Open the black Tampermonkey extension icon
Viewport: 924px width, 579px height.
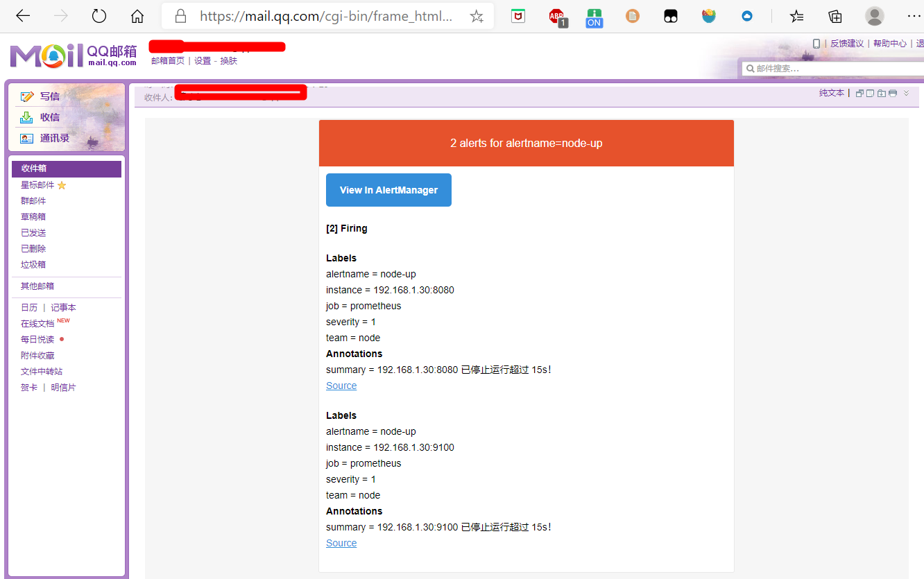[671, 16]
